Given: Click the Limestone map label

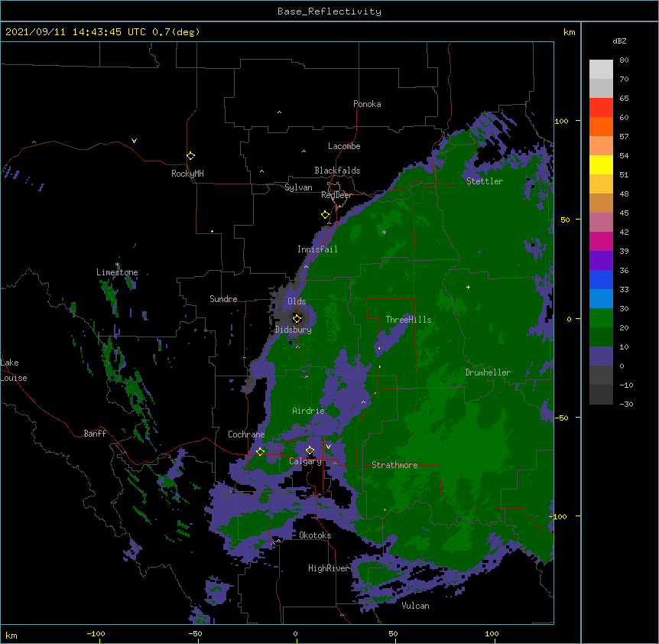Looking at the screenshot, I should (117, 272).
